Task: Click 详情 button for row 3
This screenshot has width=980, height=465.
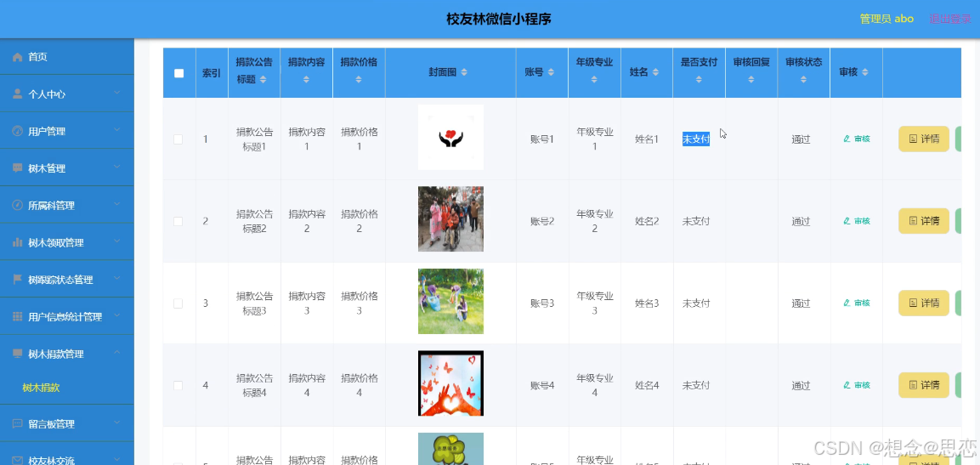Action: tap(924, 303)
